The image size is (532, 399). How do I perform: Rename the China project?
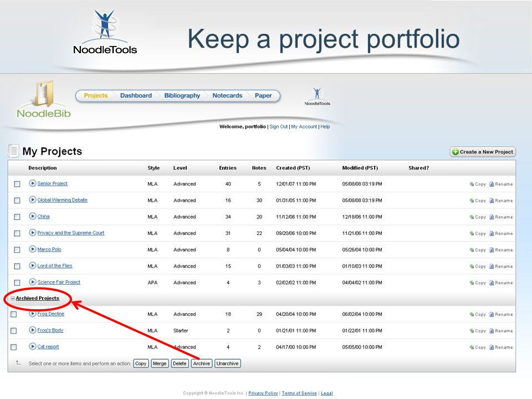point(501,217)
